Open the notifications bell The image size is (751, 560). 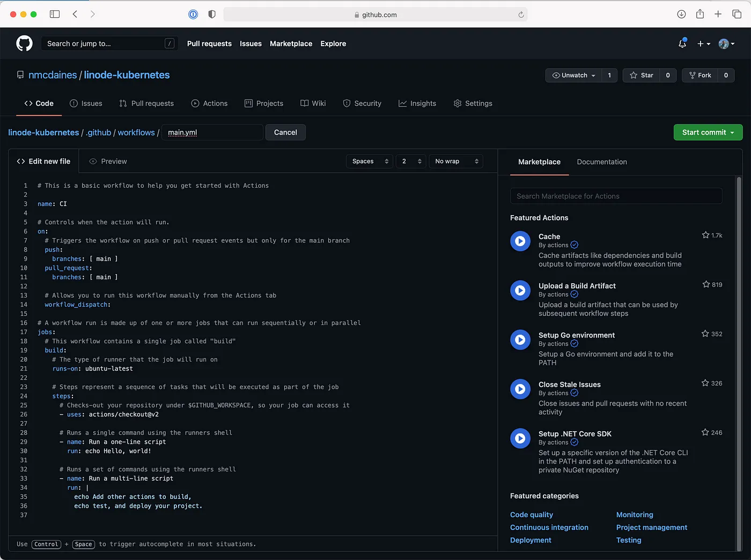tap(682, 43)
